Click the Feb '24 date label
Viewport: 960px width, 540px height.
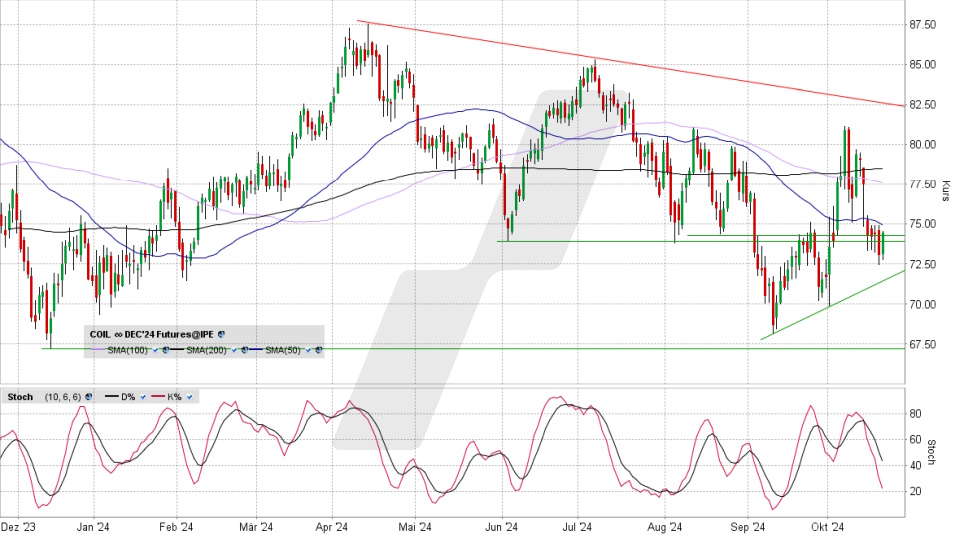click(x=176, y=527)
